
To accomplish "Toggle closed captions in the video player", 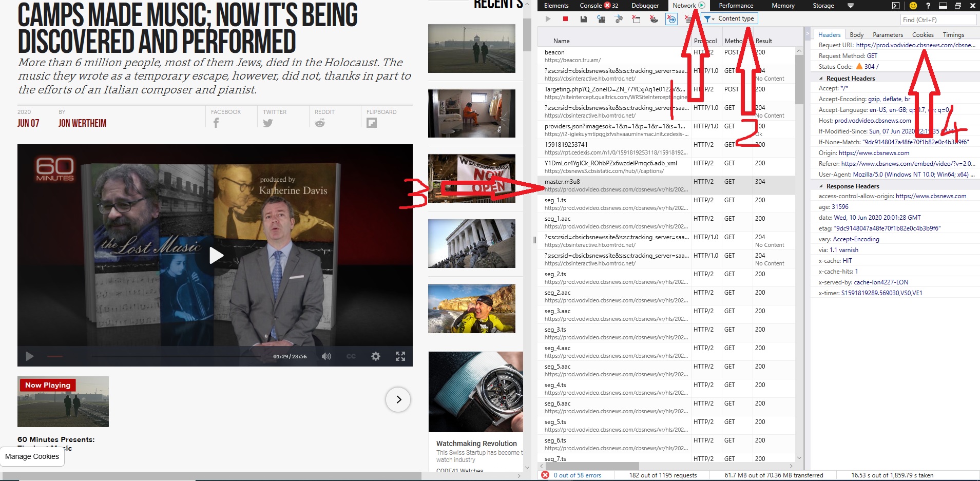I will click(x=351, y=356).
